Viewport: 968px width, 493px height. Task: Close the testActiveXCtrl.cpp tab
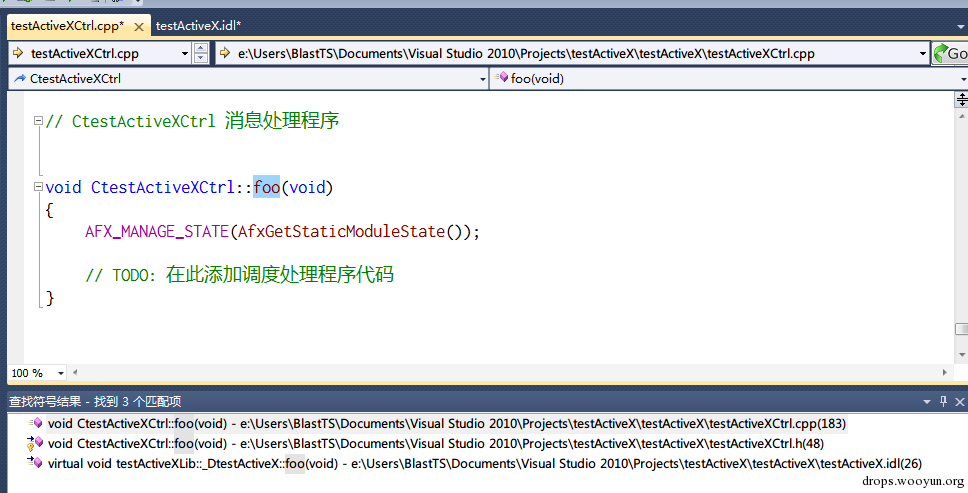point(138,26)
